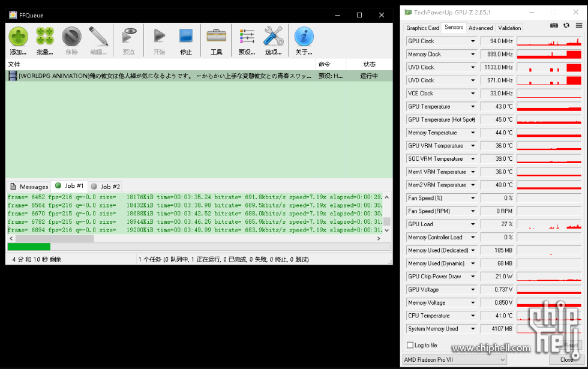Switch to the Validation tab
Screen dimensions: 588x369
click(x=509, y=28)
